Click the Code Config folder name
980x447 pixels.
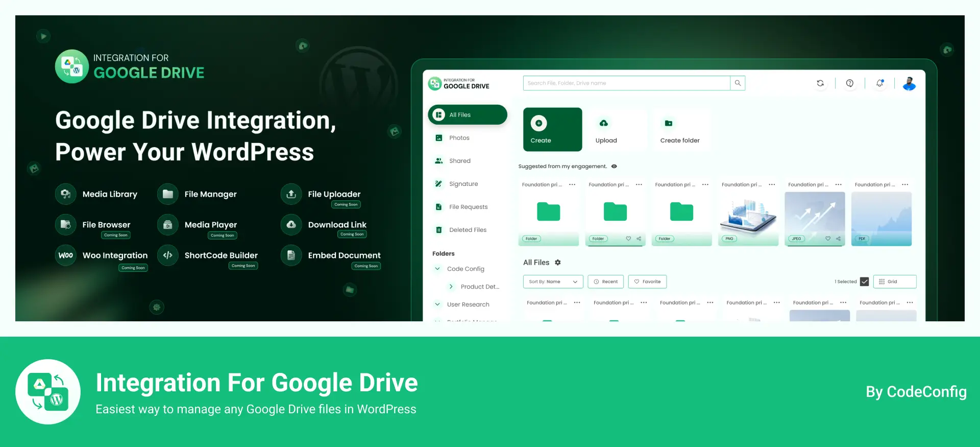click(x=465, y=269)
